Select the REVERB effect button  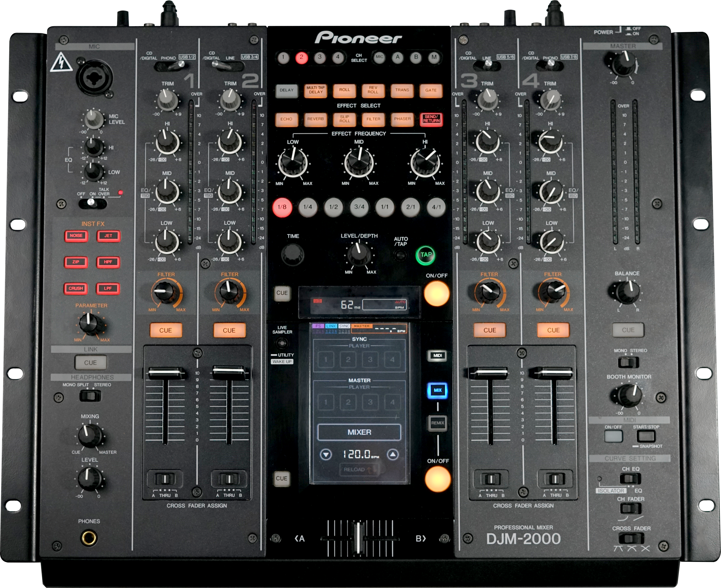315,119
